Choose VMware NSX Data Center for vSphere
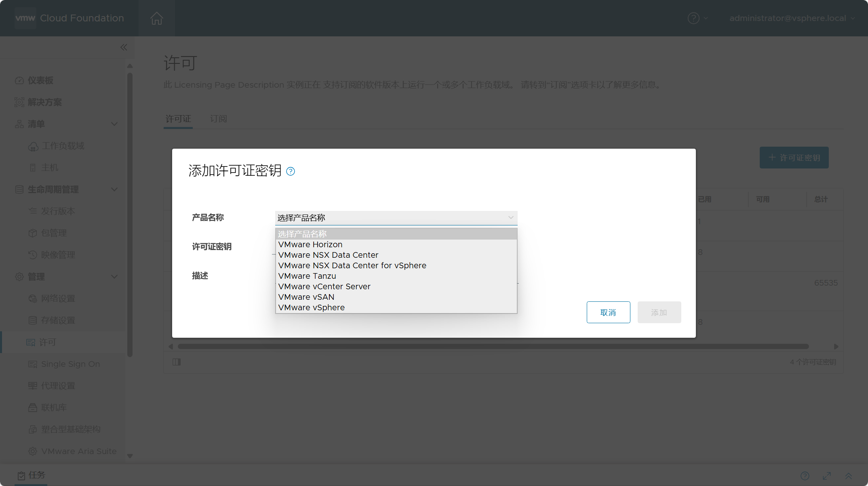Viewport: 868px width, 486px height. pyautogui.click(x=396, y=265)
